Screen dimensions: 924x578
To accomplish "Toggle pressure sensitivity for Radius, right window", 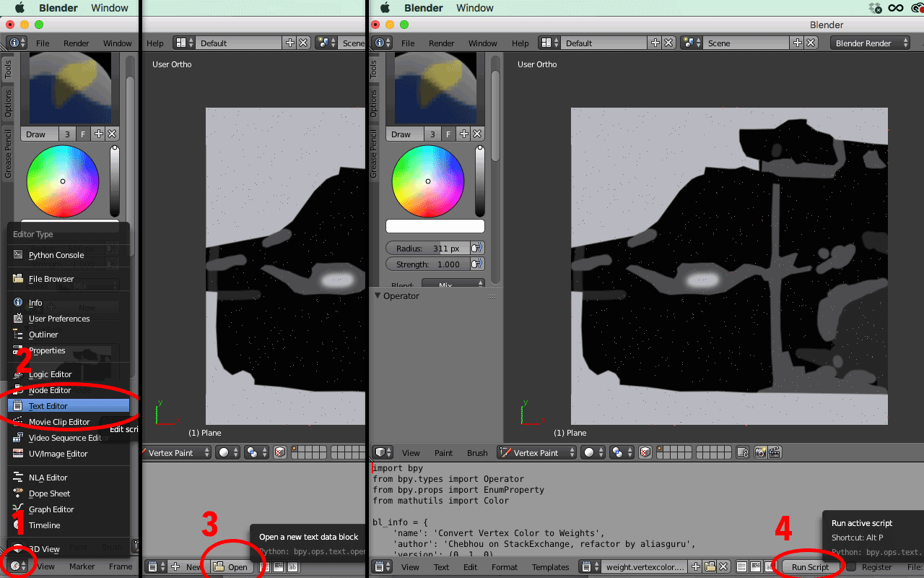I will click(x=476, y=248).
